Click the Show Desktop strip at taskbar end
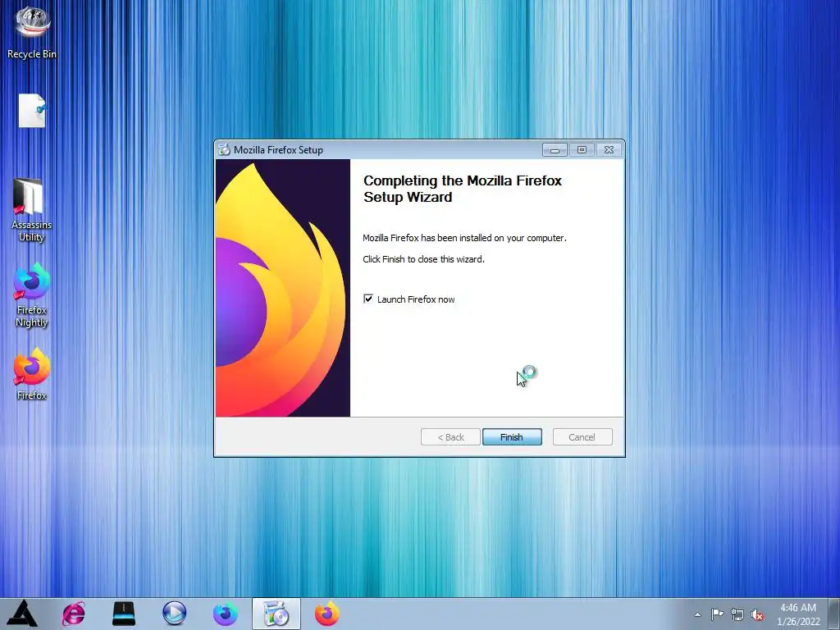840x630 pixels. [834, 614]
